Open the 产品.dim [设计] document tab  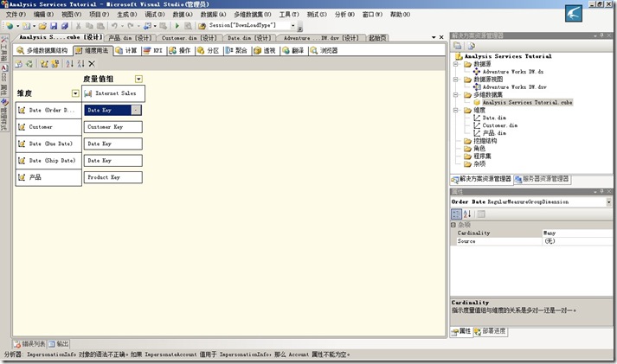pos(131,38)
